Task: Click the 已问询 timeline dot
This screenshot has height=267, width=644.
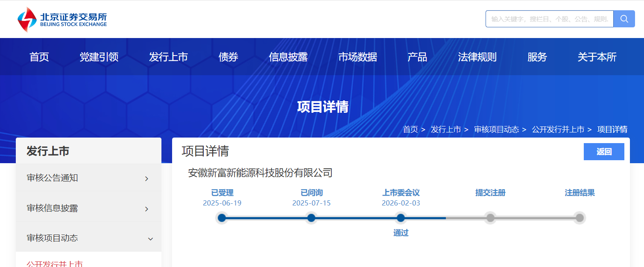Action: click(311, 218)
